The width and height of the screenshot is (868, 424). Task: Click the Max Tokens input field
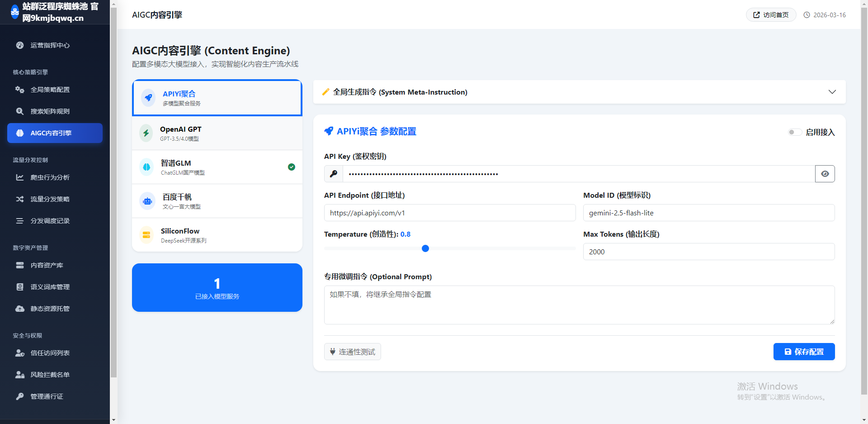pyautogui.click(x=708, y=252)
